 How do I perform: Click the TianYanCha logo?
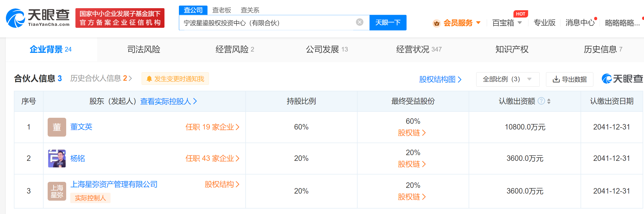click(38, 18)
